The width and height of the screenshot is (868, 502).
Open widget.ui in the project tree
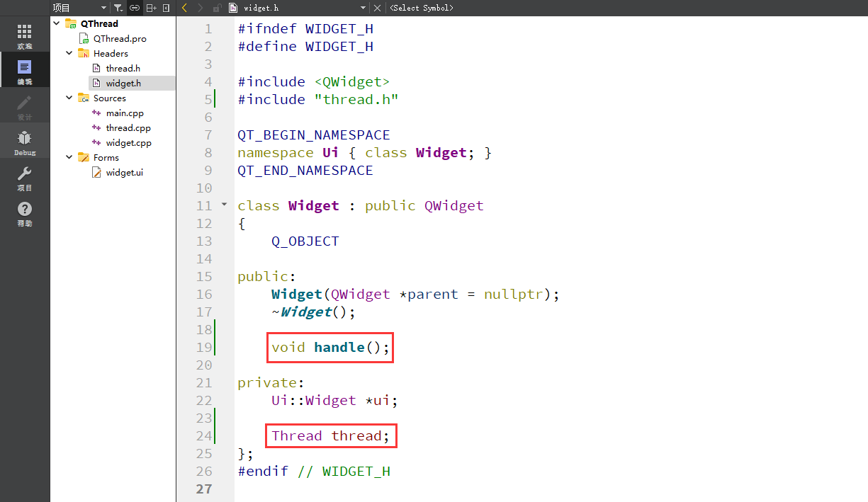click(x=124, y=172)
